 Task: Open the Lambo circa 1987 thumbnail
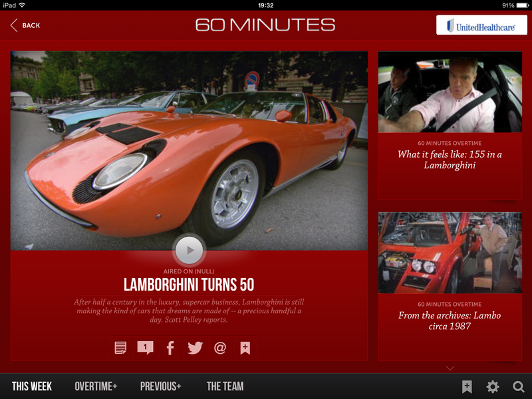tap(450, 253)
